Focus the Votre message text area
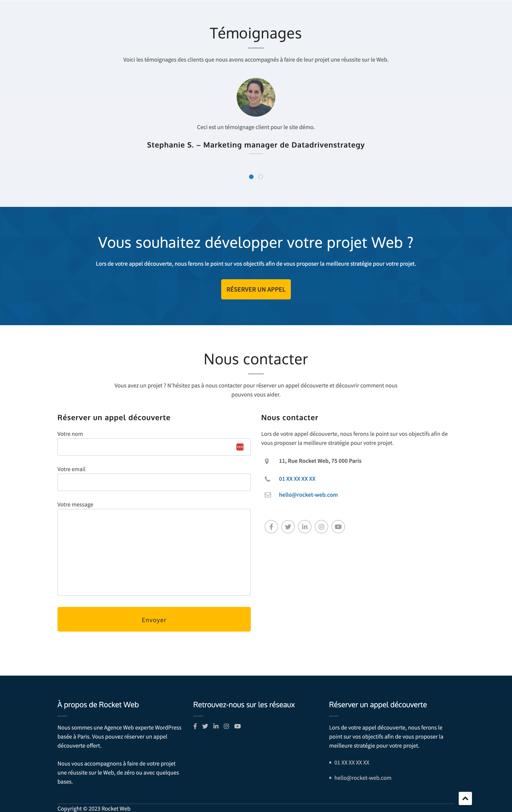The height and width of the screenshot is (812, 512). click(x=154, y=552)
